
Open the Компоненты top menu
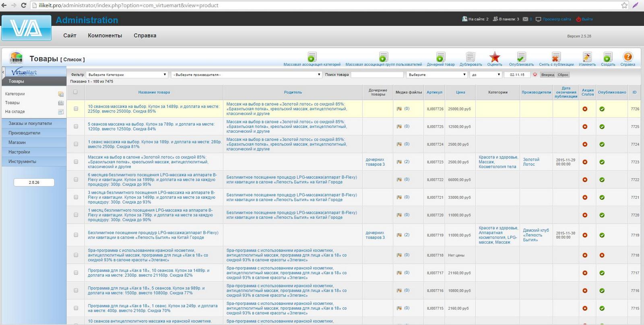tap(105, 35)
